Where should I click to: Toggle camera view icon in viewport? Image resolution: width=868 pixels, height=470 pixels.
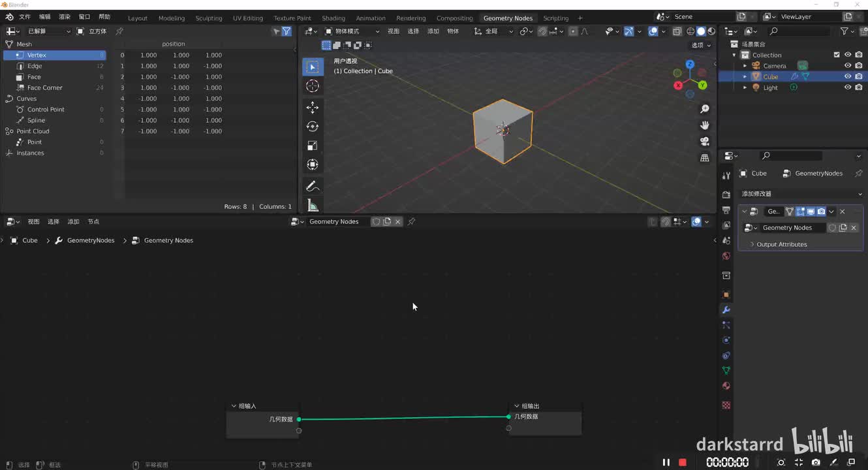pyautogui.click(x=705, y=141)
